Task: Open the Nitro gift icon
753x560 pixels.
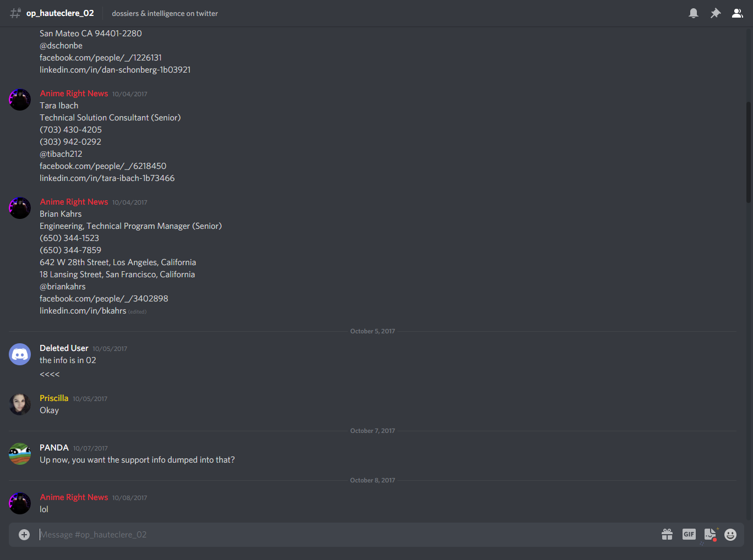Action: click(x=667, y=534)
